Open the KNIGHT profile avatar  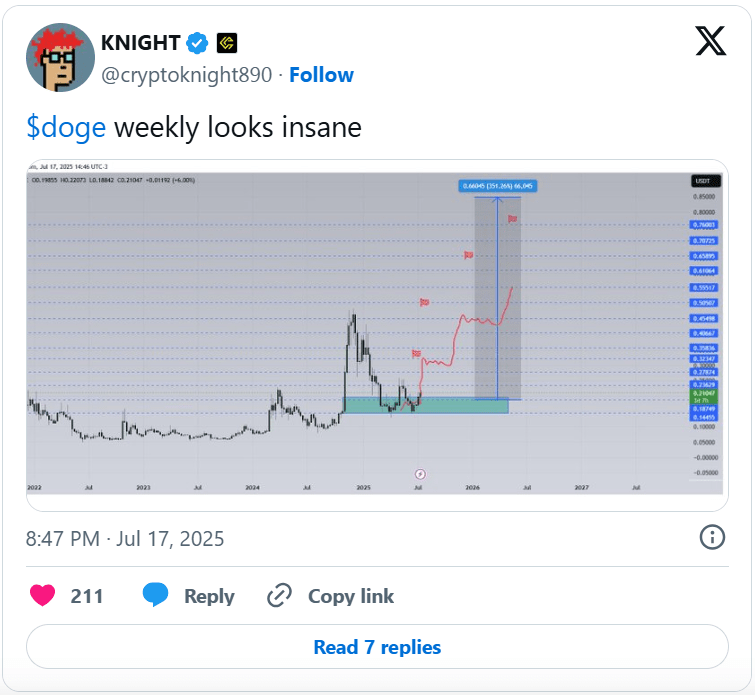60,57
